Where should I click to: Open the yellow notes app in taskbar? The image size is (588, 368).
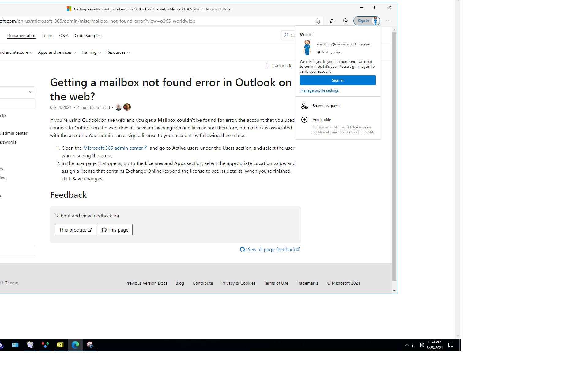click(x=60, y=345)
